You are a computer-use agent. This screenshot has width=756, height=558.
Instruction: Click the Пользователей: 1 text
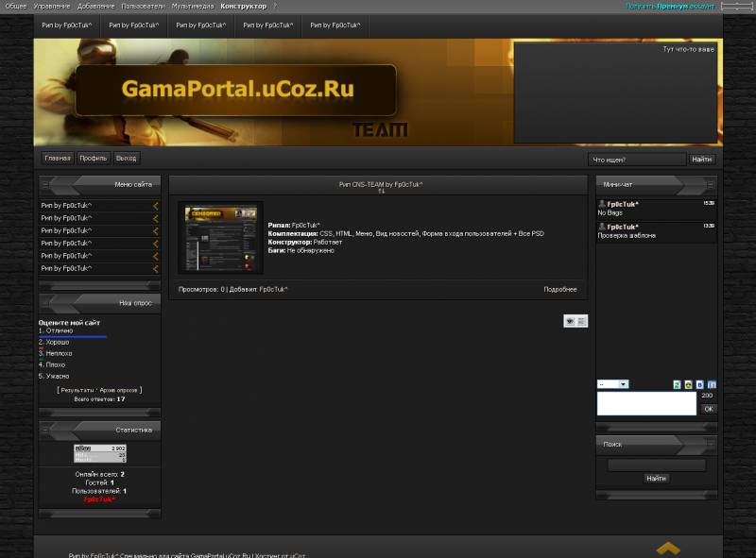[99, 491]
